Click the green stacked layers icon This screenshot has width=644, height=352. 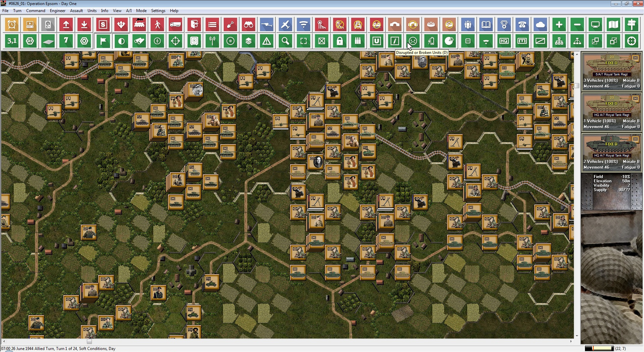pos(249,41)
